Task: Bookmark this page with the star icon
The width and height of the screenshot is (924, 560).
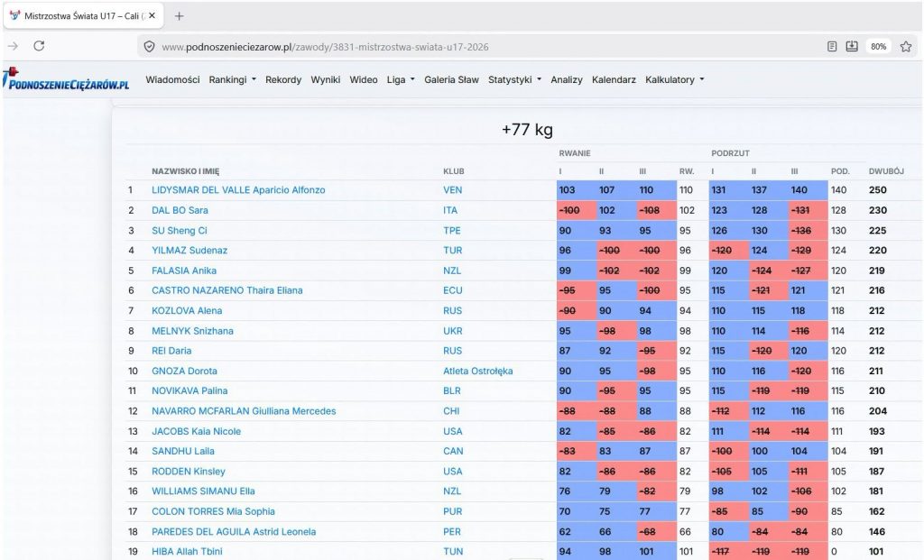Action: tap(906, 47)
